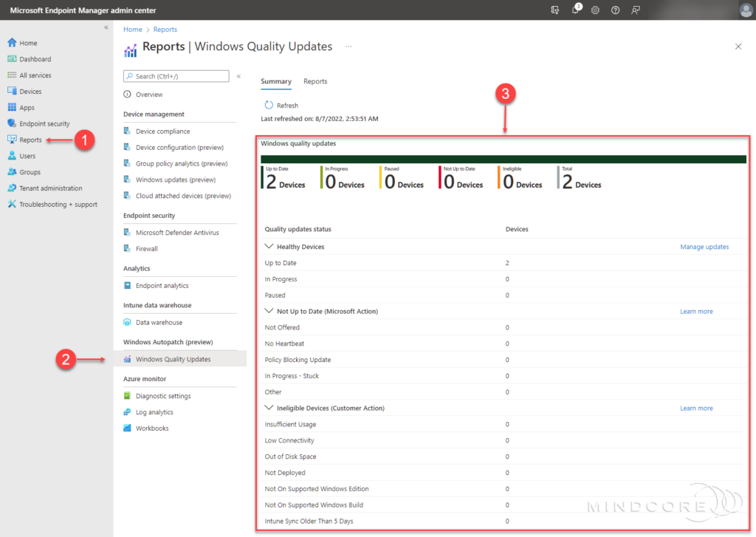Click the notifications bell icon
756x537 pixels.
point(575,10)
